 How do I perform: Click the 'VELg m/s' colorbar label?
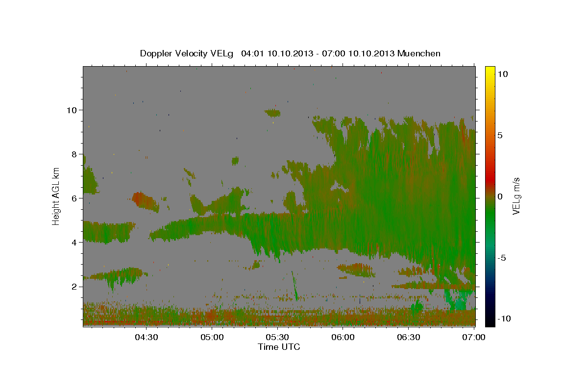click(516, 196)
